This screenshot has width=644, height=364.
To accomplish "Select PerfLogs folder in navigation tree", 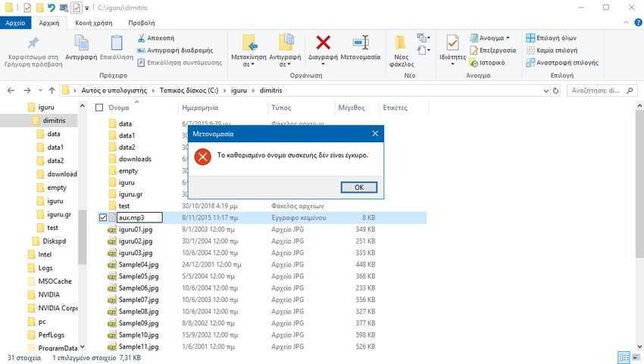I will pyautogui.click(x=52, y=334).
